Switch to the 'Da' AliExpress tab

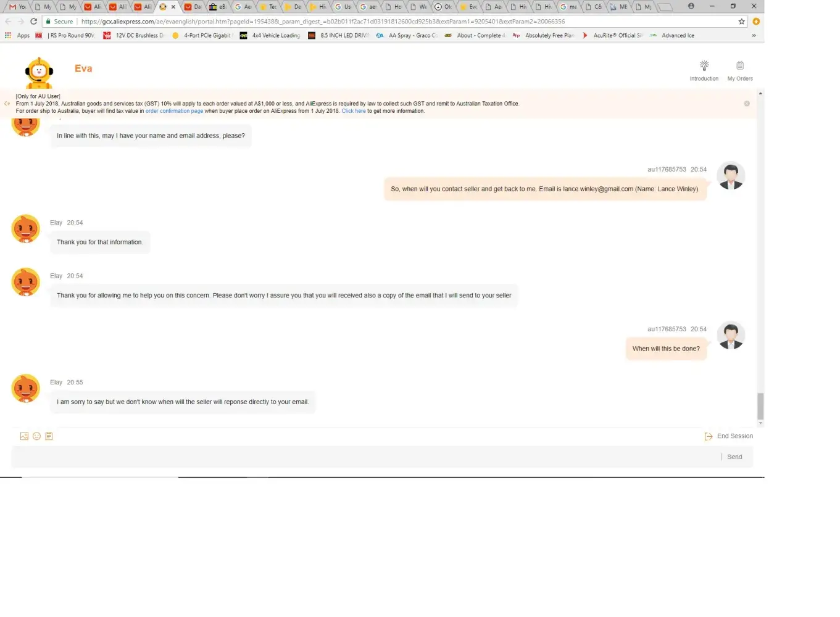coord(193,7)
